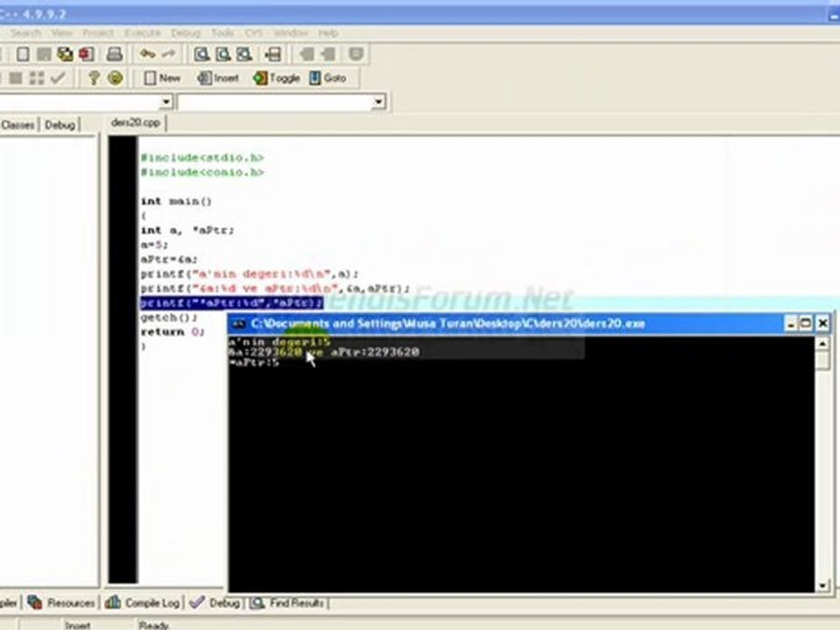Click console output line '*aPtr:5'
Viewport: 840px width, 630px height.
click(x=255, y=362)
